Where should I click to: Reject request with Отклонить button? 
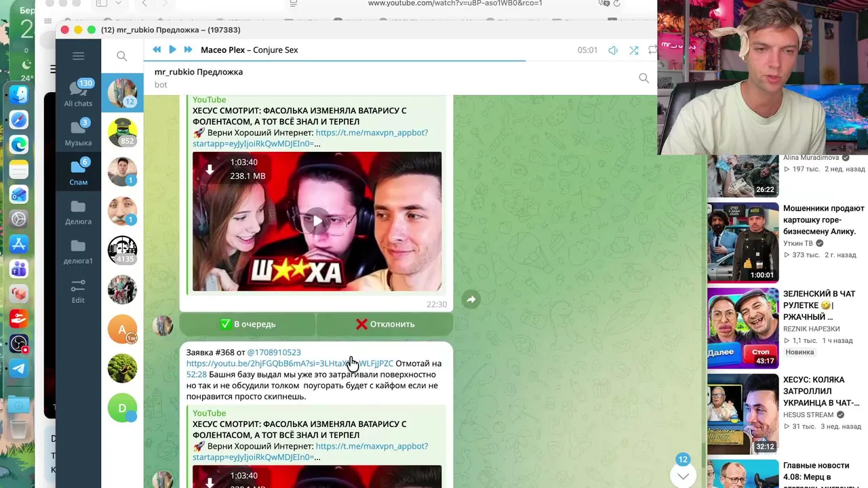click(x=385, y=324)
